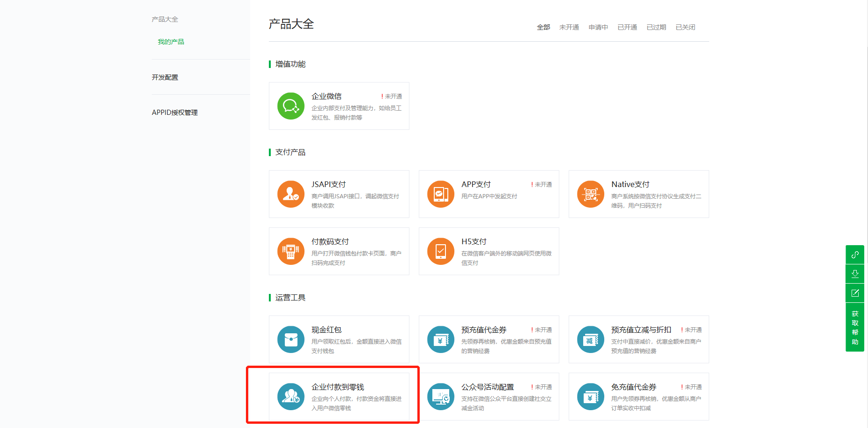Viewport: 868px width, 428px height.
Task: Select the 企业付款到零钱 icon
Action: point(291,397)
